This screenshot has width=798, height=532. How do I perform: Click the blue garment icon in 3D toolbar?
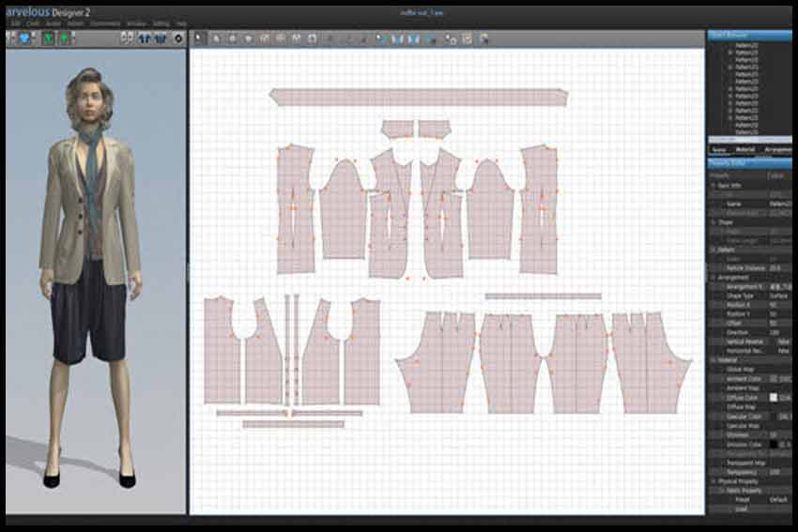click(25, 38)
